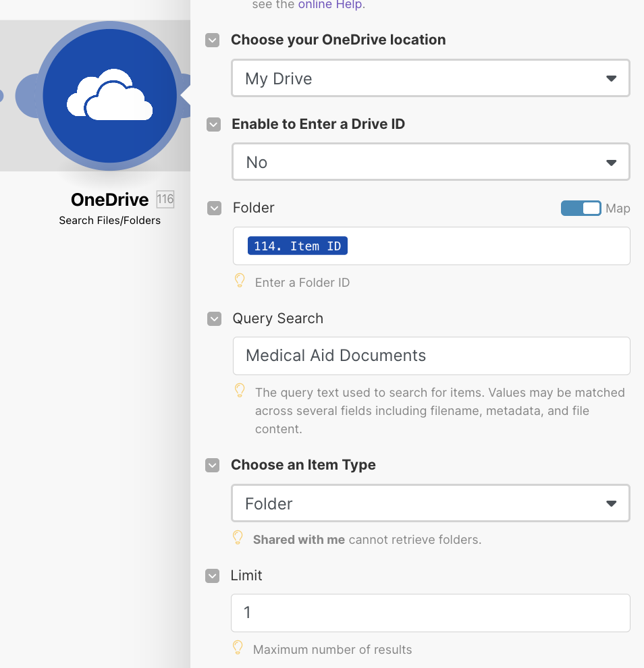The width and height of the screenshot is (644, 668).
Task: Collapse the Limit field section
Action: pos(213,576)
